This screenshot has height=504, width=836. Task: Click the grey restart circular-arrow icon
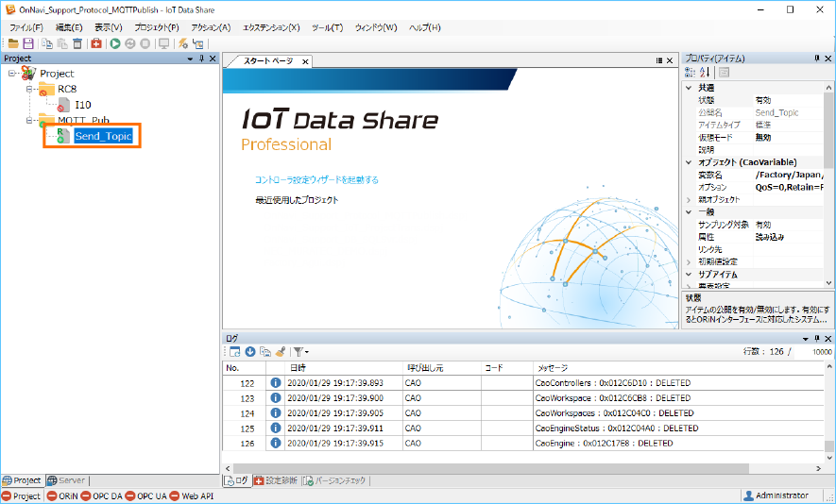130,43
